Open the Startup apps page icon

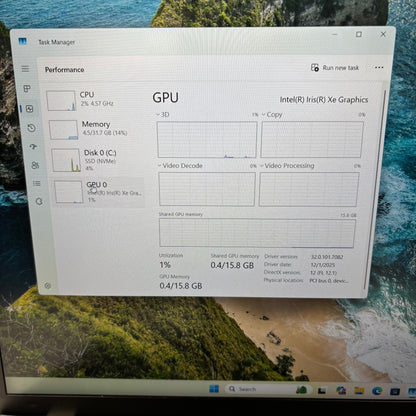(x=33, y=147)
